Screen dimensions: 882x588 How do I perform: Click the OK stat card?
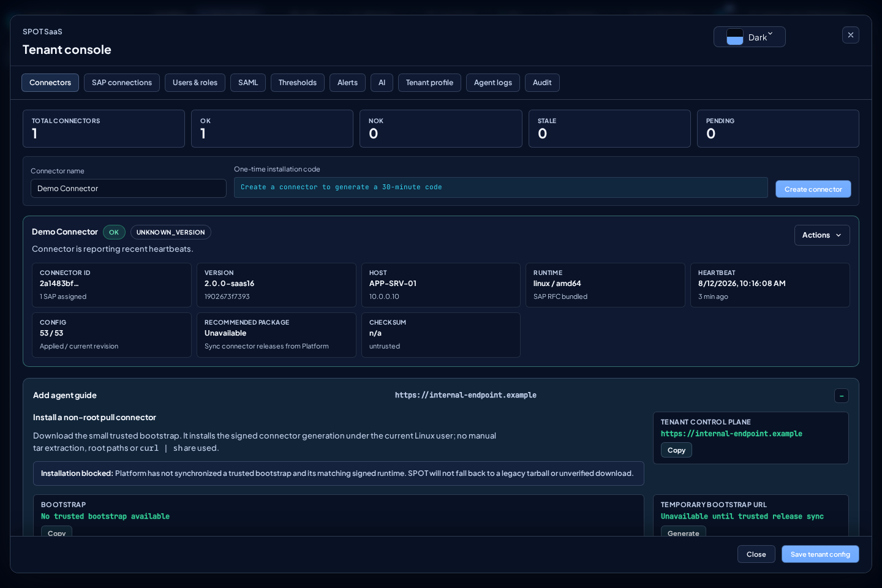click(272, 129)
